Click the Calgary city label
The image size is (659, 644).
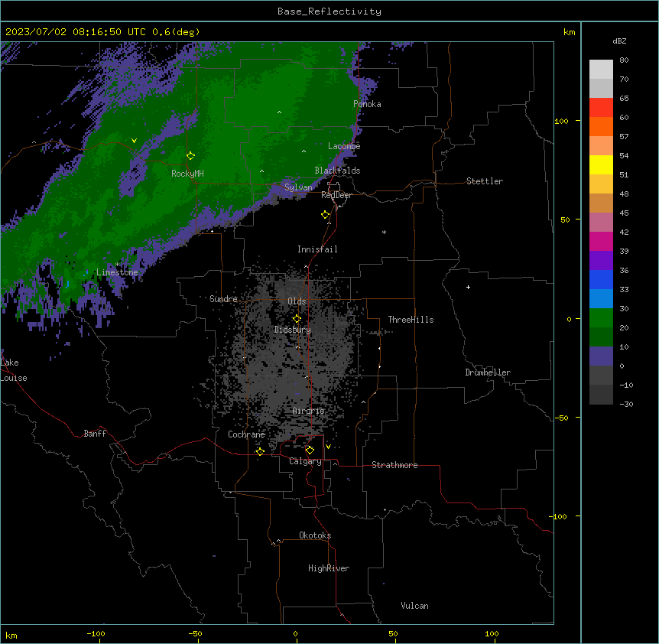click(x=305, y=461)
